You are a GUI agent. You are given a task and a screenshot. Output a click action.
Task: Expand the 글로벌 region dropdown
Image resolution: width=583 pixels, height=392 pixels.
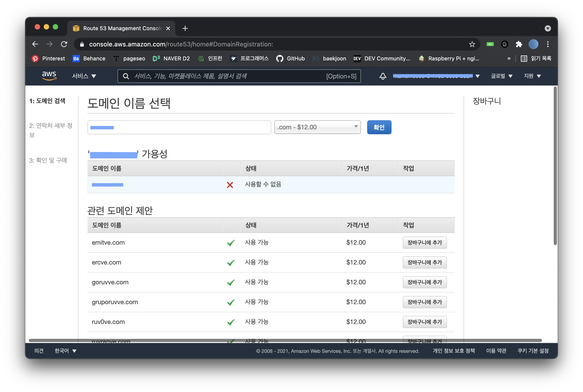pyautogui.click(x=501, y=76)
